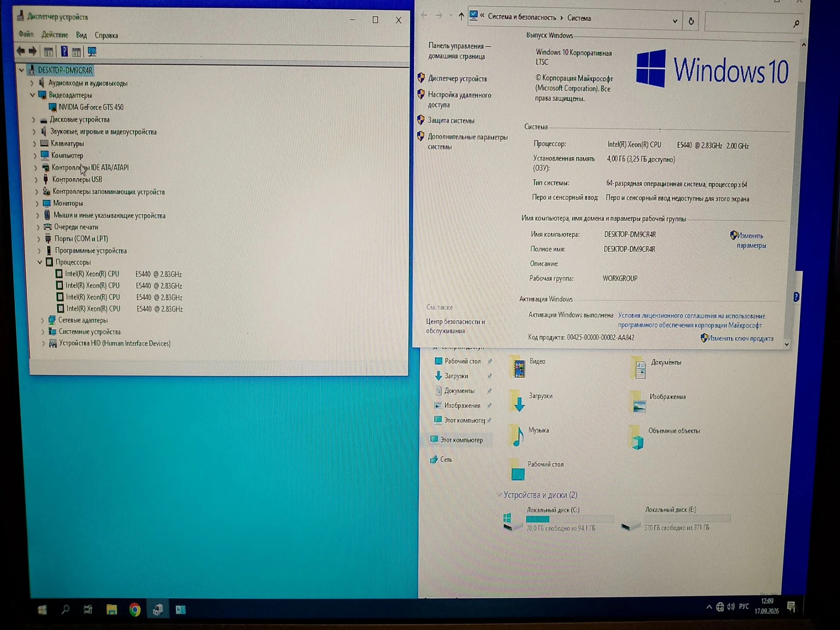Image resolution: width=840 pixels, height=630 pixels.
Task: Click Настройка удаленного доступа link
Action: pyautogui.click(x=459, y=100)
